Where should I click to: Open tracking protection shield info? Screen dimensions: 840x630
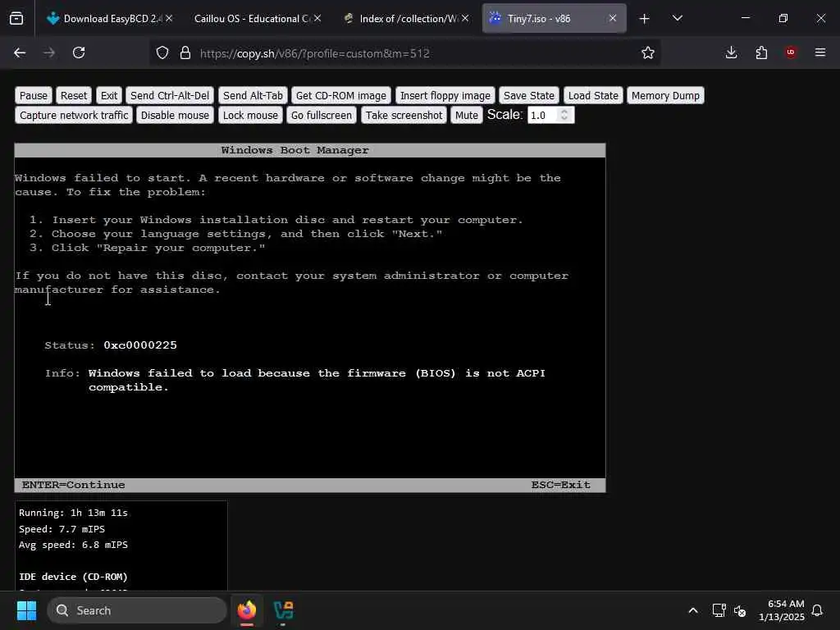point(162,52)
